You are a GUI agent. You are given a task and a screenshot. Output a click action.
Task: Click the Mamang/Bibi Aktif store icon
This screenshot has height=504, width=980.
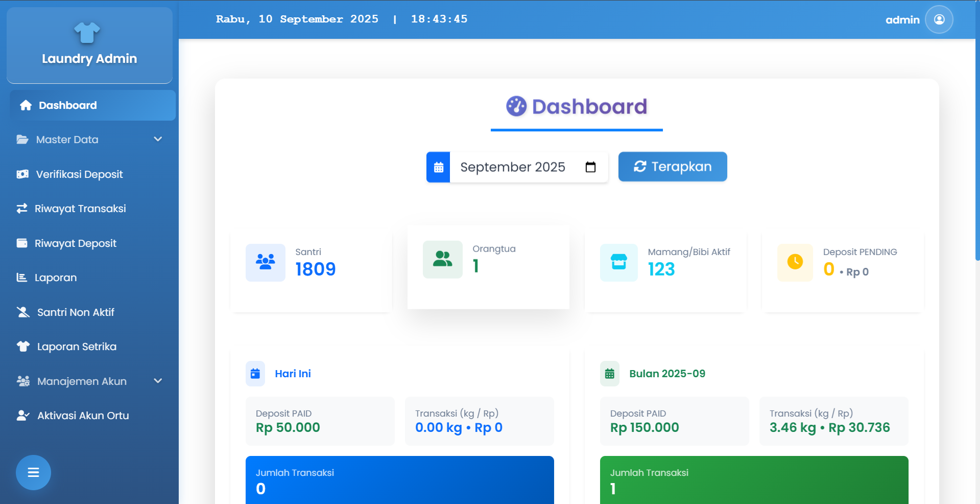tap(618, 262)
